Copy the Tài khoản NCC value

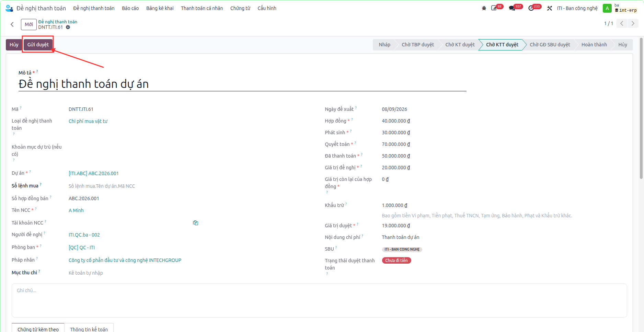196,223
